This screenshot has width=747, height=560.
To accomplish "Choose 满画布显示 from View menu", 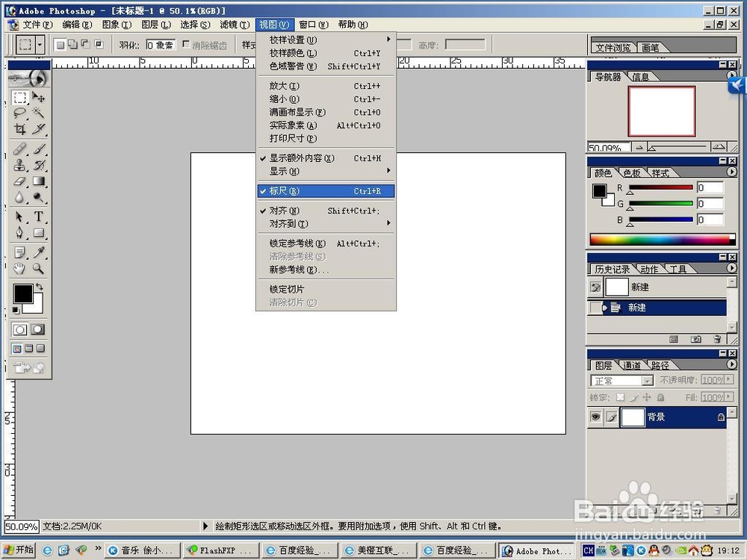I will (x=326, y=113).
